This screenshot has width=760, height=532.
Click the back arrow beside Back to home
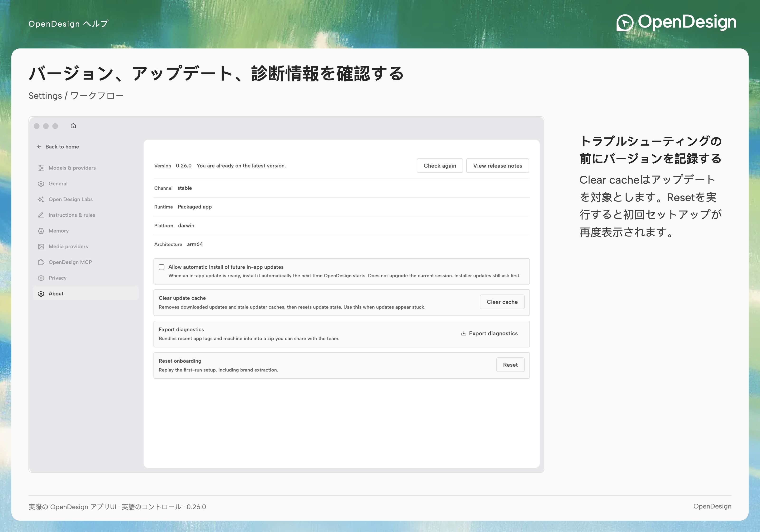(39, 147)
